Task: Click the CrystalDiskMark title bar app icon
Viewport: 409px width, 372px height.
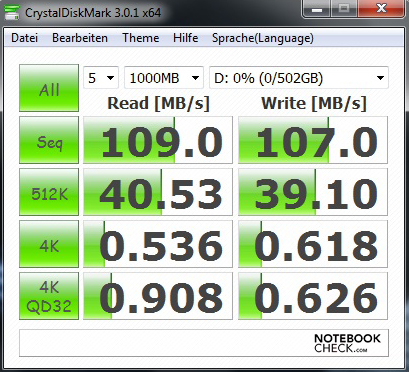Action: point(11,13)
